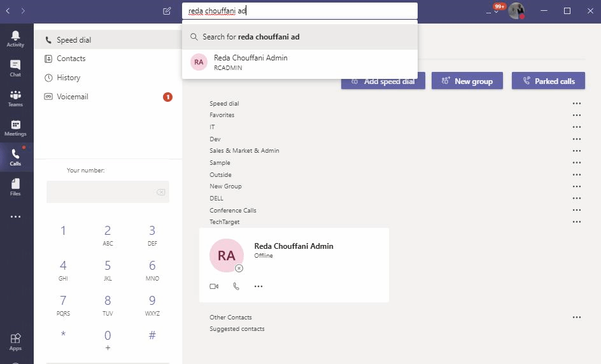
Task: Open Files icon in sidebar
Action: tap(15, 187)
